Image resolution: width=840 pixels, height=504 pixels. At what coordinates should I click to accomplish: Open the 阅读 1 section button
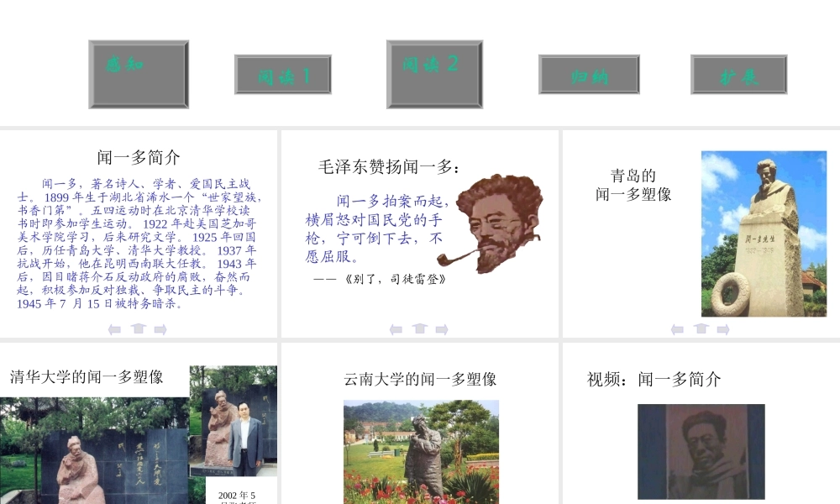(x=283, y=75)
